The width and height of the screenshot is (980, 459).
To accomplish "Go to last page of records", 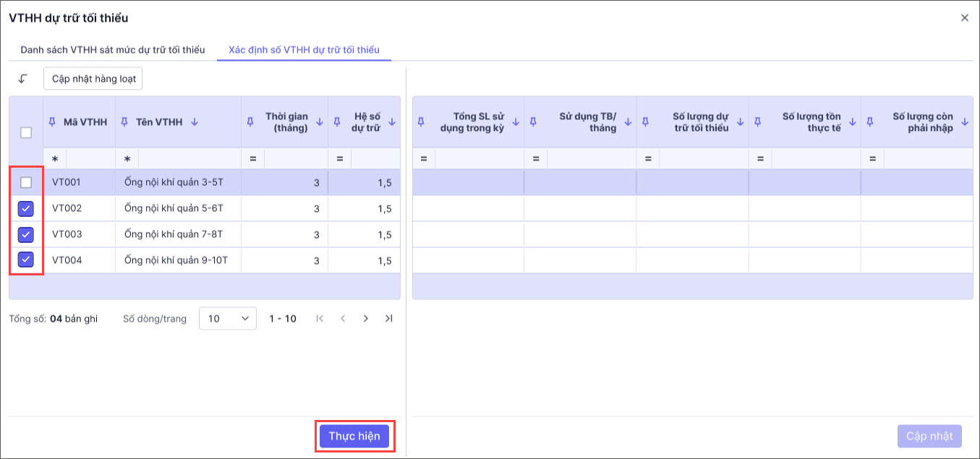I will tap(389, 318).
